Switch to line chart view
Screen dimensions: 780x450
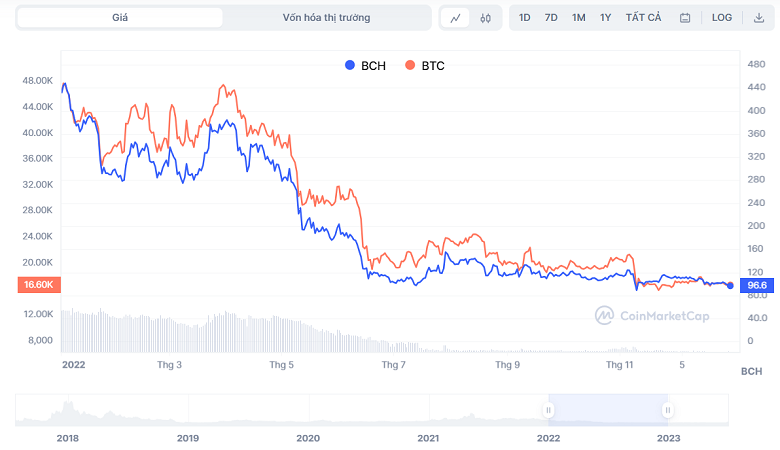coord(456,18)
